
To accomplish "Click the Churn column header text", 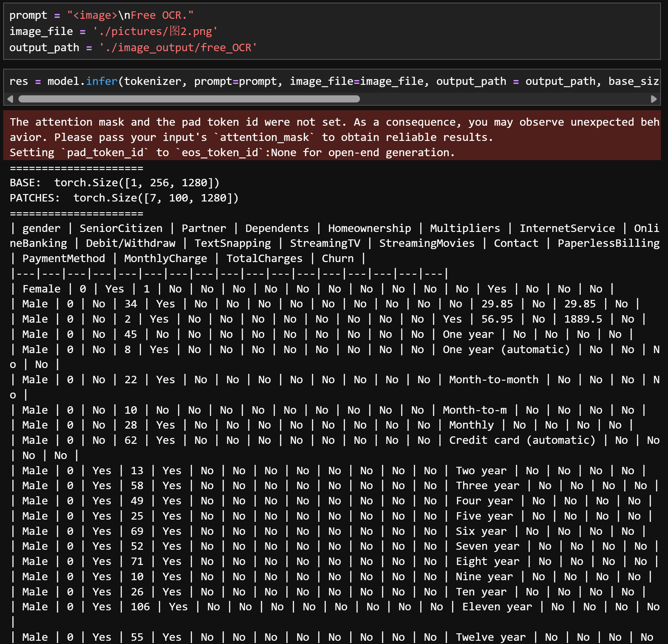I will click(x=338, y=259).
